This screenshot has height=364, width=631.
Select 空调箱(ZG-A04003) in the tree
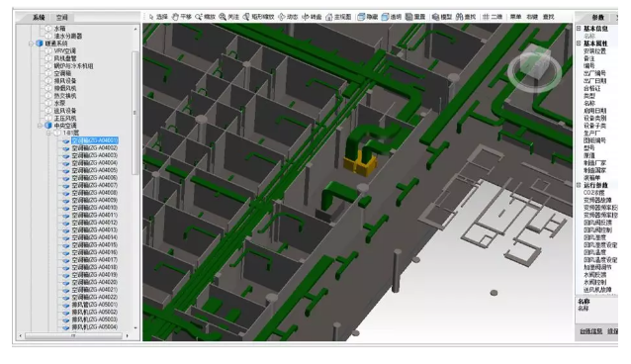click(x=95, y=156)
